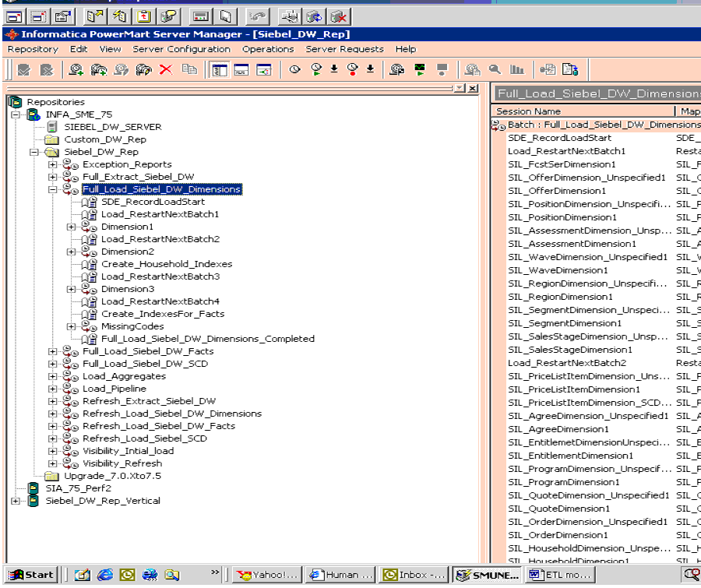Toggle the navigator tree view toolbar button
Image resolution: width=701 pixels, height=588 pixels.
point(219,69)
